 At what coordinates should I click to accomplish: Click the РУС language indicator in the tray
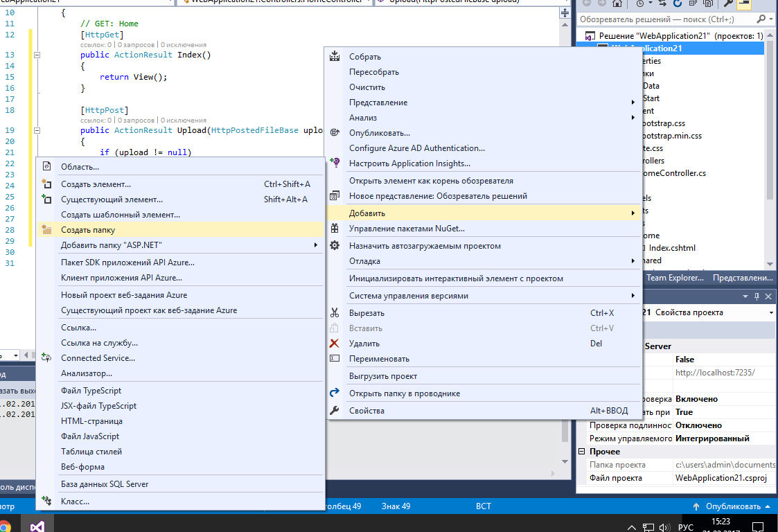[x=685, y=527]
